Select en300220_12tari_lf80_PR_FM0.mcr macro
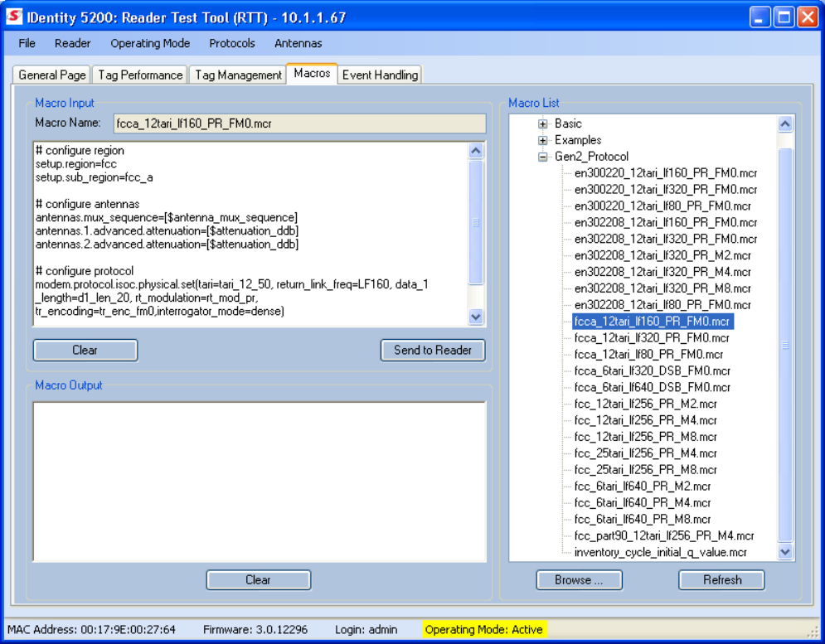The image size is (825, 644). click(x=662, y=206)
